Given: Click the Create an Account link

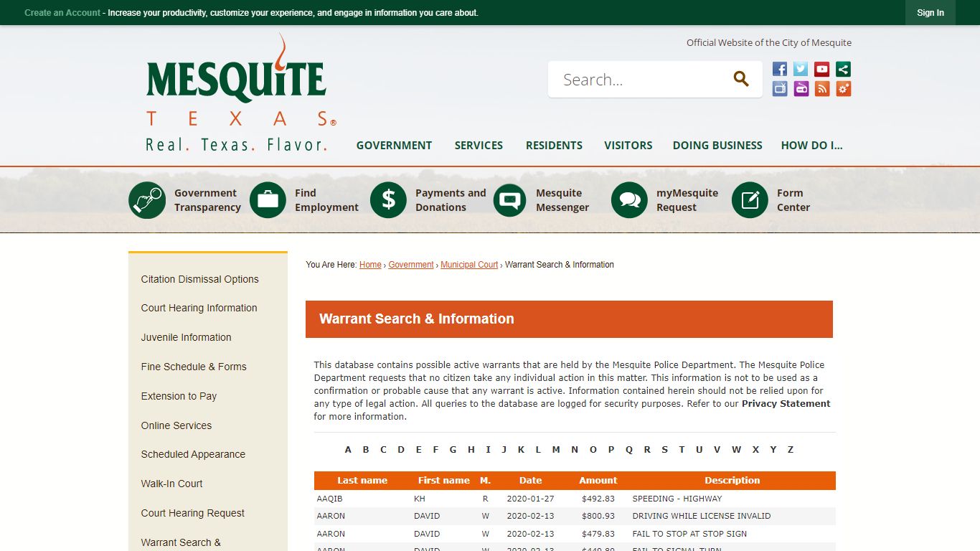Looking at the screenshot, I should 62,13.
